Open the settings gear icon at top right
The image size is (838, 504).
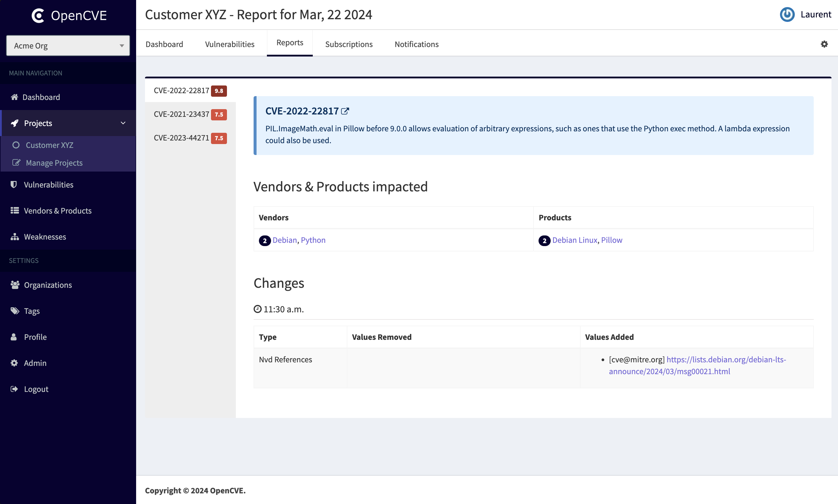click(x=824, y=44)
